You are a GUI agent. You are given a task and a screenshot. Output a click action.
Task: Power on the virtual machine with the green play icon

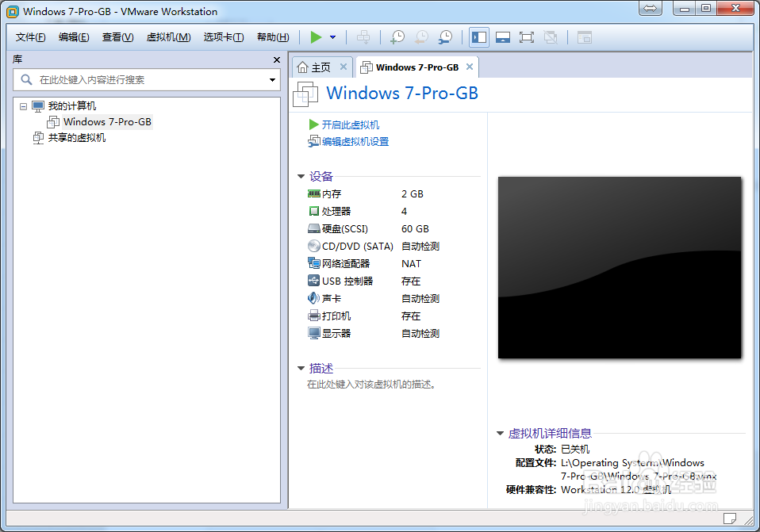coord(314,36)
